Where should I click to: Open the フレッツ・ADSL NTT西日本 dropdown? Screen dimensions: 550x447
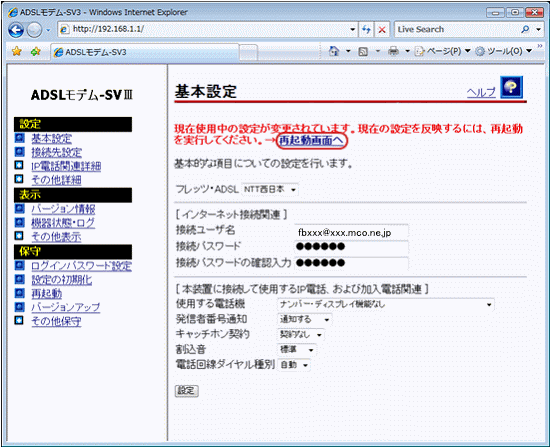(x=270, y=189)
